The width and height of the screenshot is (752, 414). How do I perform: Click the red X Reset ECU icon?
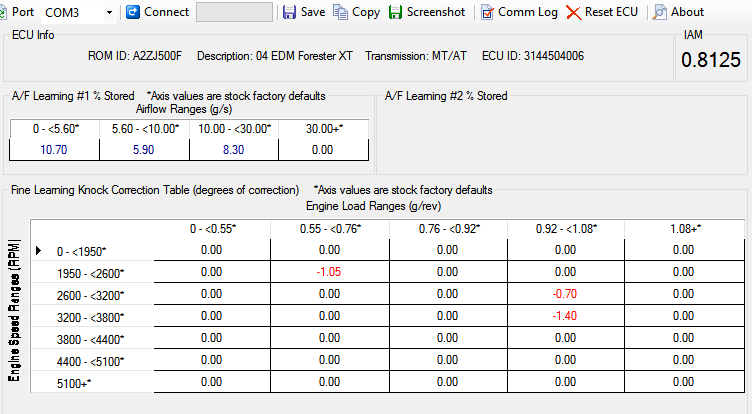pyautogui.click(x=573, y=12)
